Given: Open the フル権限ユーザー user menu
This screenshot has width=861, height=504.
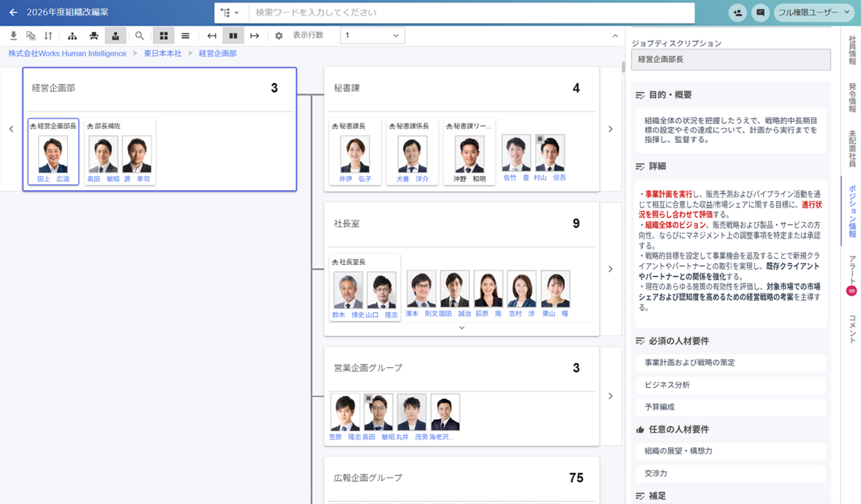Looking at the screenshot, I should [813, 12].
